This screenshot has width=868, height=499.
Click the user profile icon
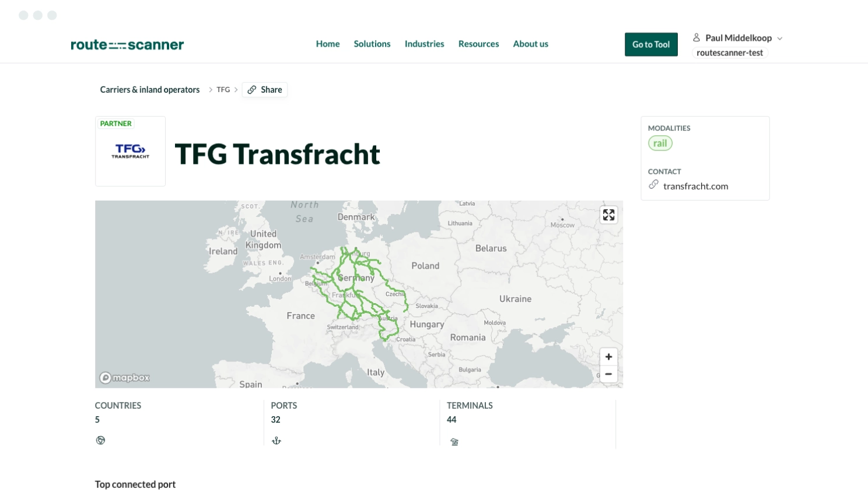pyautogui.click(x=696, y=38)
